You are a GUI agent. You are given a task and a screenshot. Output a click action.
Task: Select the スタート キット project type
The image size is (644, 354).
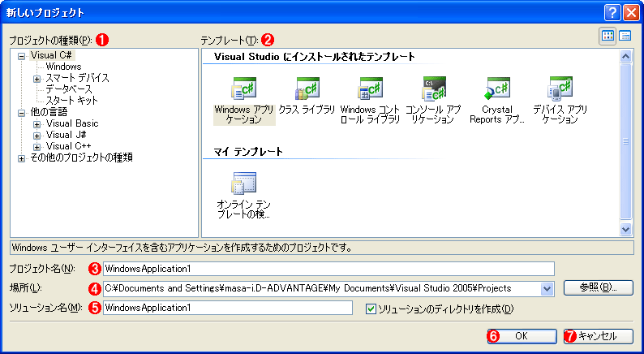(x=72, y=101)
